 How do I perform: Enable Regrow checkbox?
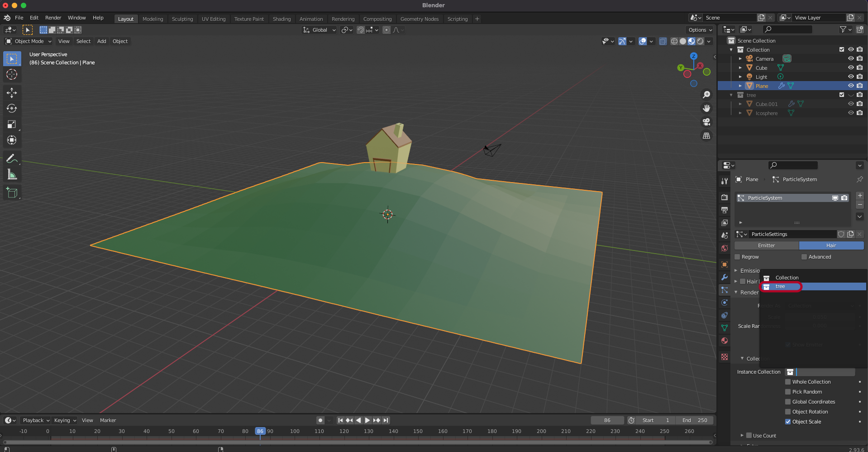click(x=737, y=257)
